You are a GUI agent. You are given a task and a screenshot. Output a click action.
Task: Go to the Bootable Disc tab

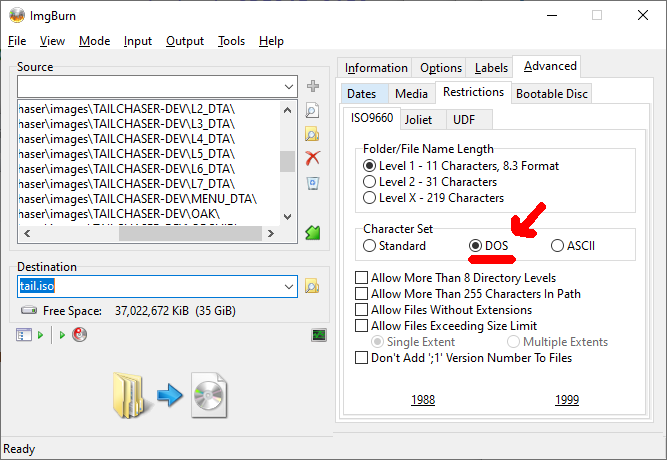551,94
